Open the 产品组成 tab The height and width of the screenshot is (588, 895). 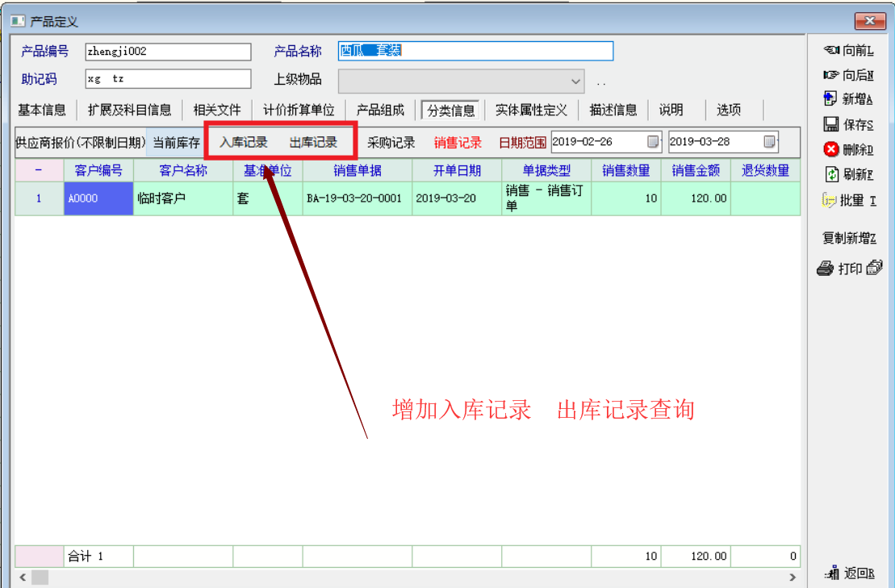point(380,110)
